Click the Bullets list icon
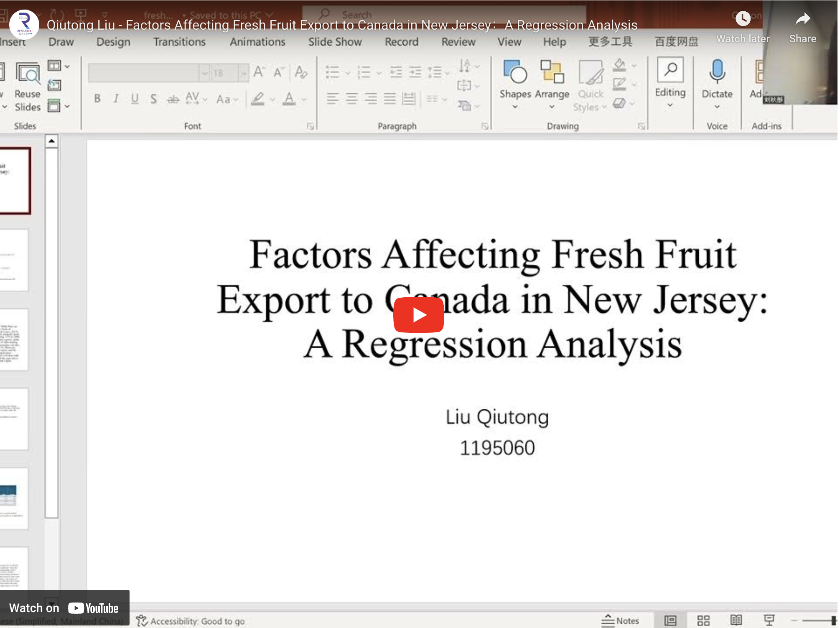 point(333,72)
